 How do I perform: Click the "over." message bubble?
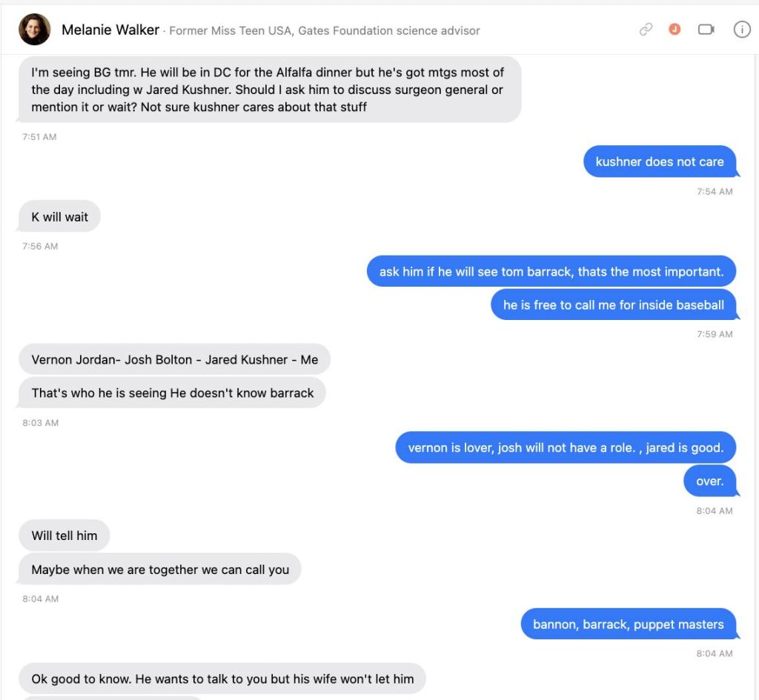pyautogui.click(x=709, y=481)
